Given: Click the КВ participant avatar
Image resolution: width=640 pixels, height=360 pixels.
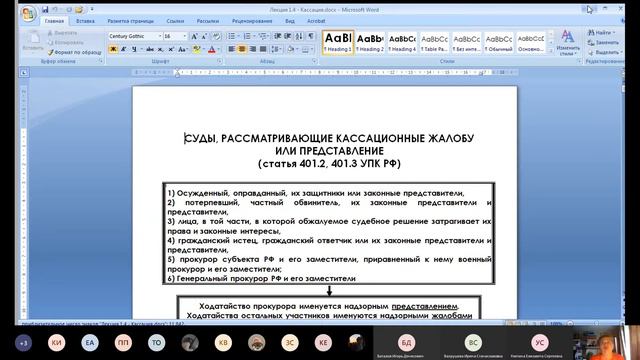Looking at the screenshot, I should click(x=223, y=342).
